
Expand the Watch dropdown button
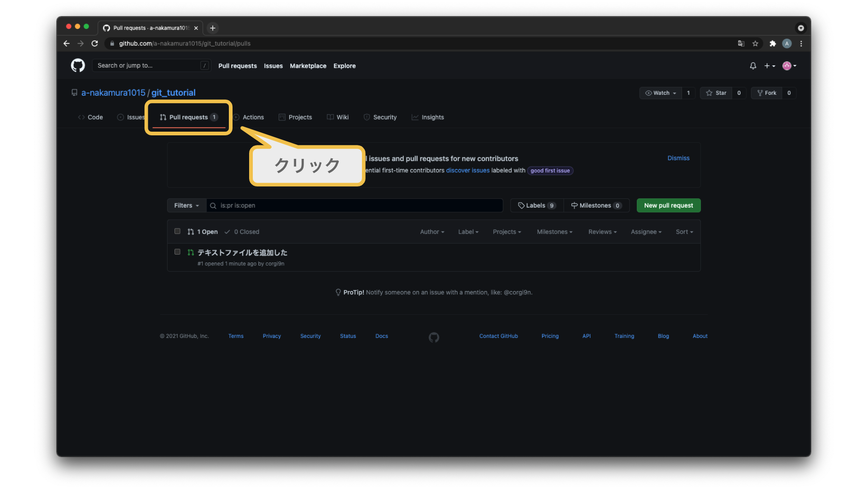pyautogui.click(x=660, y=93)
